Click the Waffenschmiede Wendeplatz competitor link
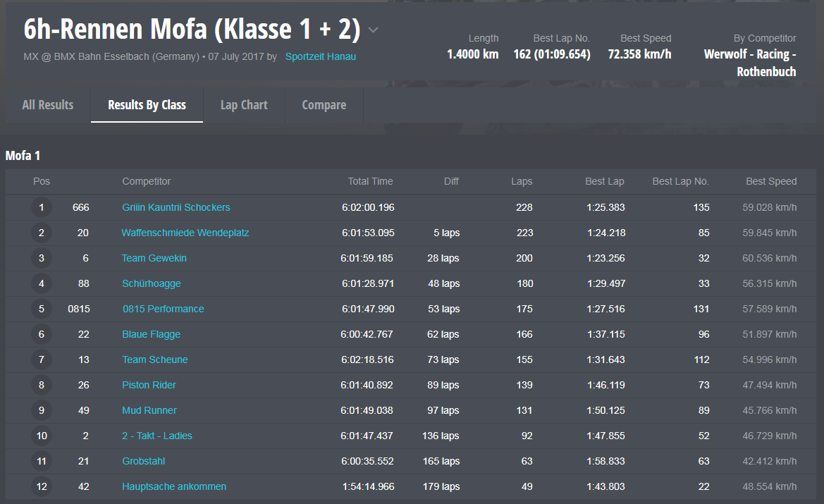 pos(185,233)
